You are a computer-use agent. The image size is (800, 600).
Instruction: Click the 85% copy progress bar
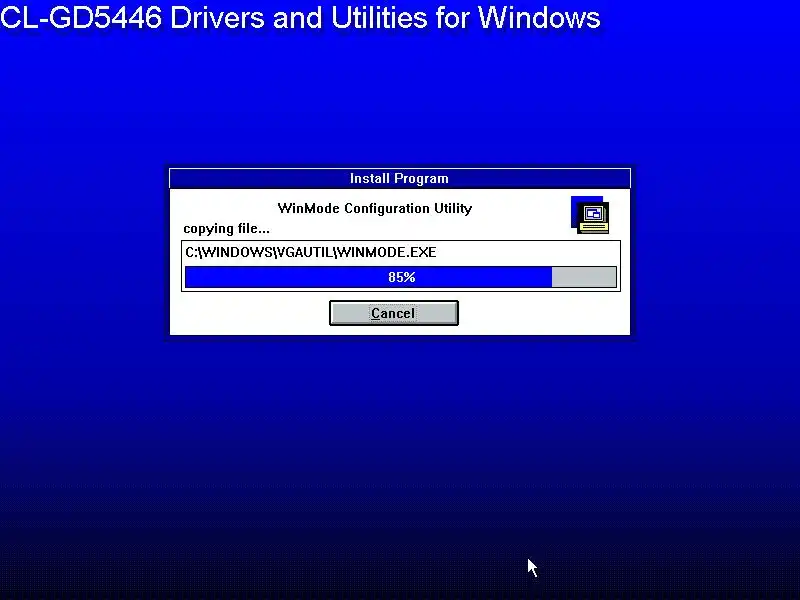point(401,277)
